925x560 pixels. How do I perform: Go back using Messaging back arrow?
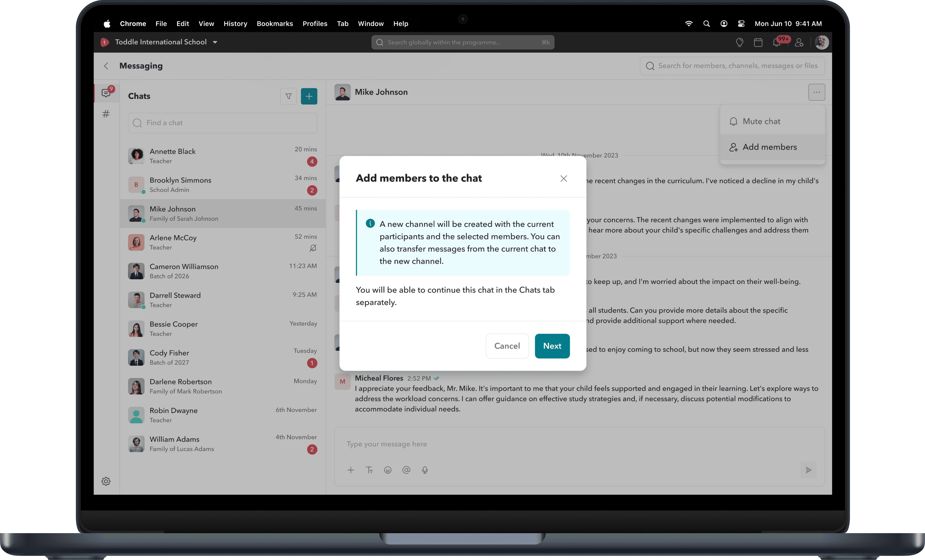click(x=106, y=66)
